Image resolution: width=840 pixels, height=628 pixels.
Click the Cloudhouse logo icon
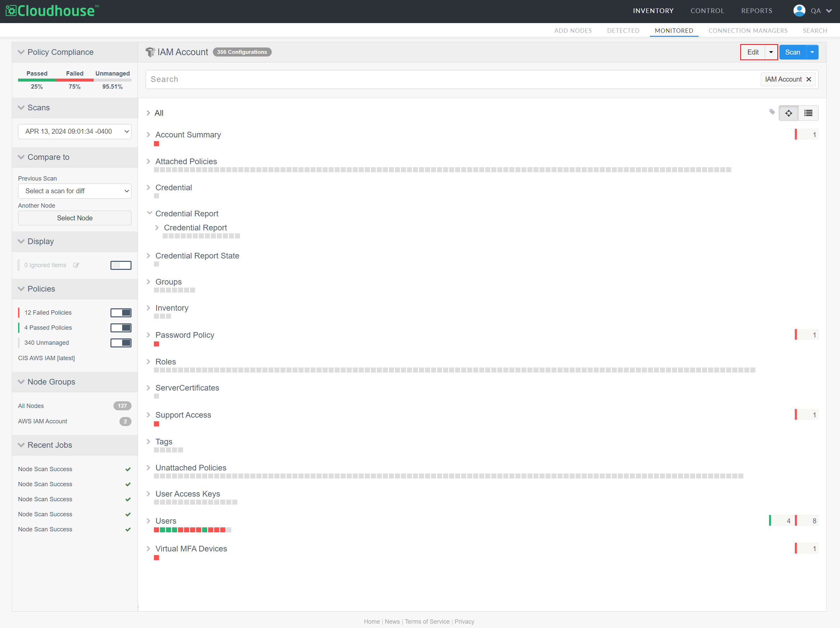coord(11,11)
